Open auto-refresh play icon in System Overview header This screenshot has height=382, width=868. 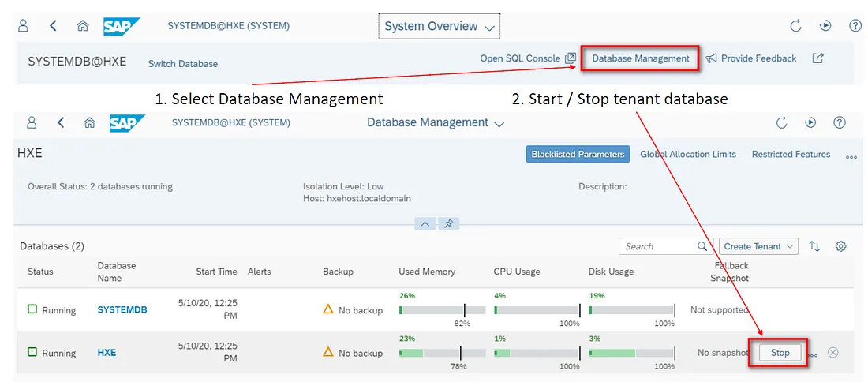(x=825, y=26)
